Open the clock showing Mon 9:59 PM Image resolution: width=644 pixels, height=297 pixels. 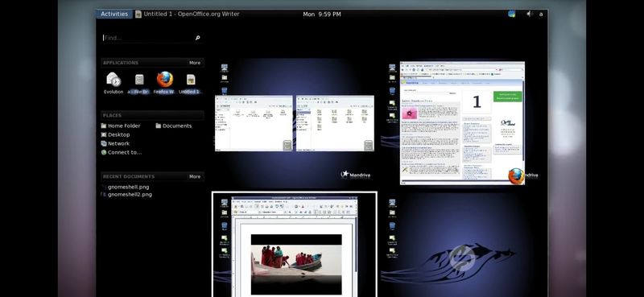click(321, 14)
